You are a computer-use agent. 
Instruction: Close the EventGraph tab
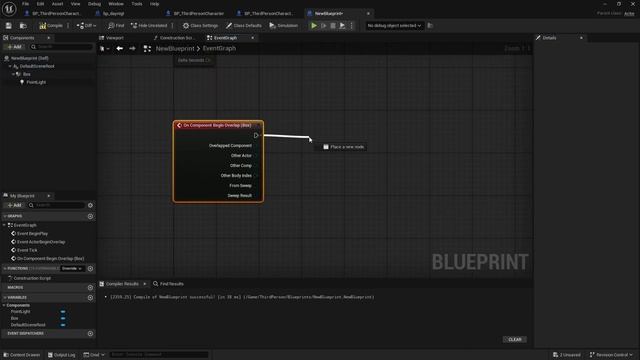(253, 38)
